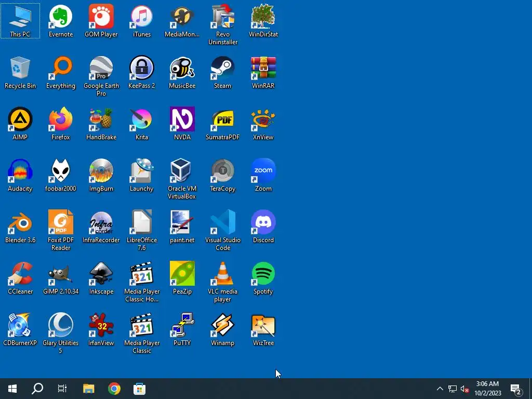
Task: Launch Google Chrome from the taskbar
Action: [x=114, y=389]
